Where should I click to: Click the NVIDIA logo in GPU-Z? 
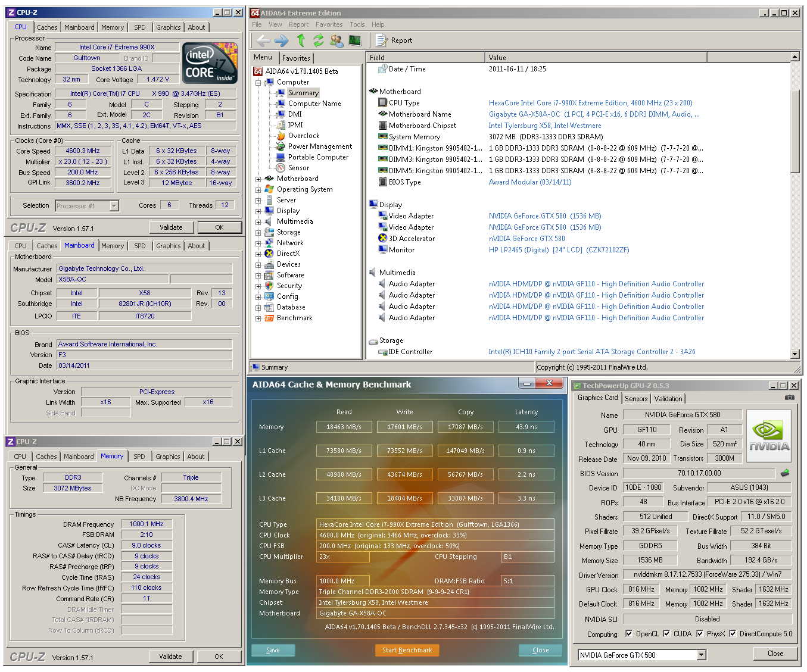tap(769, 436)
